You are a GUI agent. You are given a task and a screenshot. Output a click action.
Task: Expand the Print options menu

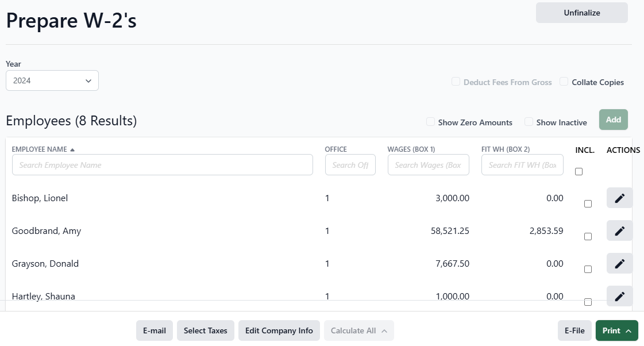(616, 330)
